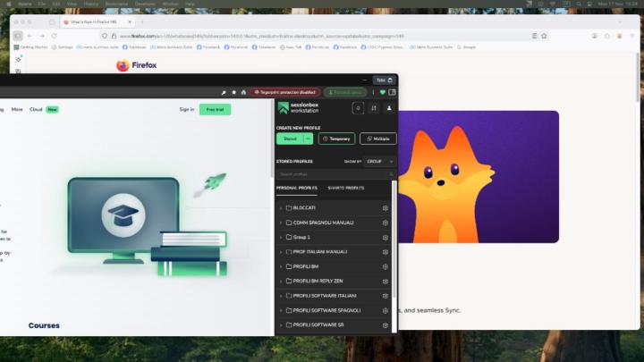Open the Sessionbox account profile icon
Screen dimensions: 644x362
[389, 108]
